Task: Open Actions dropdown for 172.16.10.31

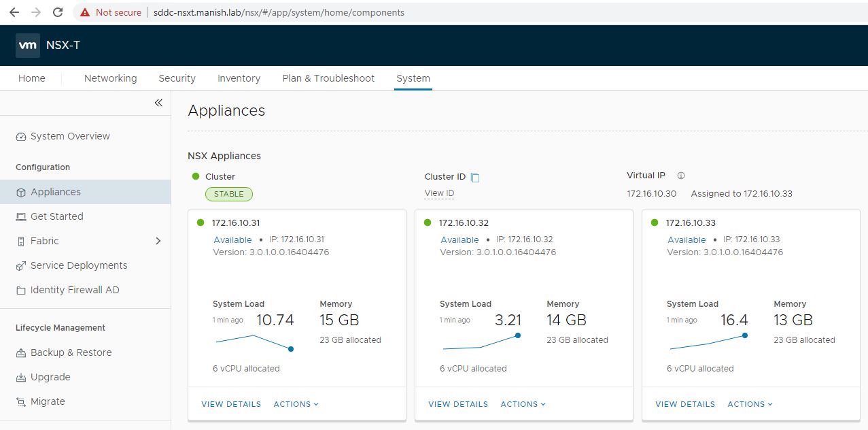Action: (296, 404)
